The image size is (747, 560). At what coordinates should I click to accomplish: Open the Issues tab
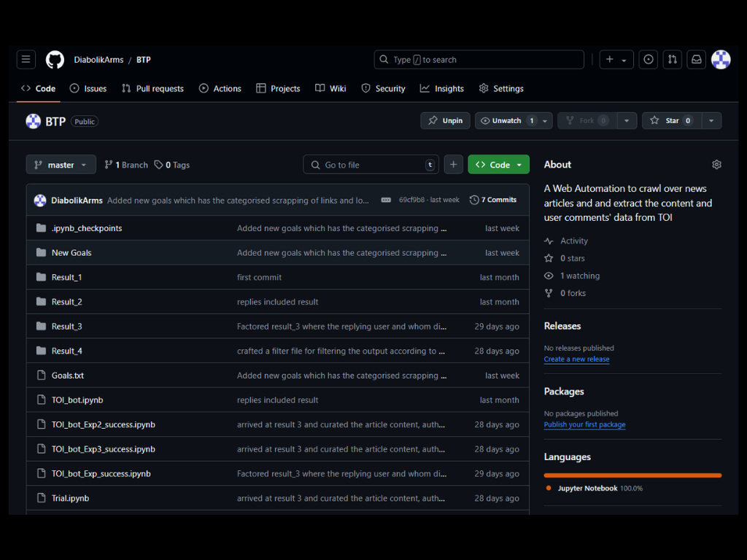click(88, 88)
